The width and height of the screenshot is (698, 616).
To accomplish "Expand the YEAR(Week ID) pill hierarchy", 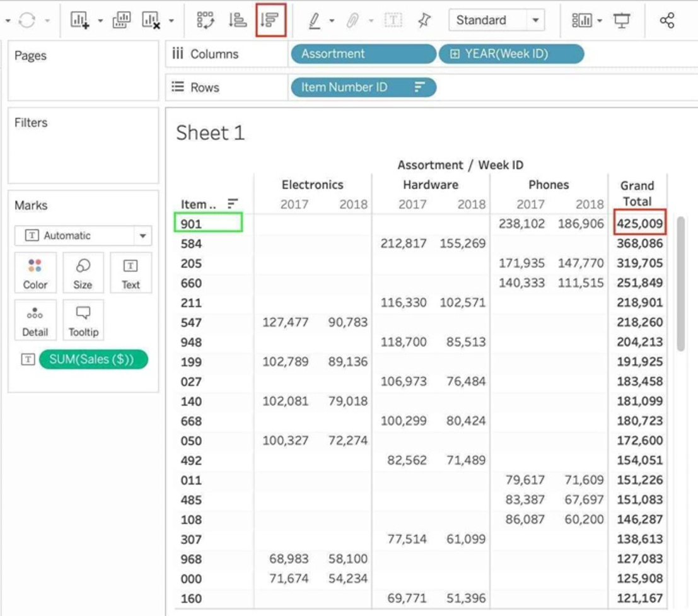I will coord(455,54).
